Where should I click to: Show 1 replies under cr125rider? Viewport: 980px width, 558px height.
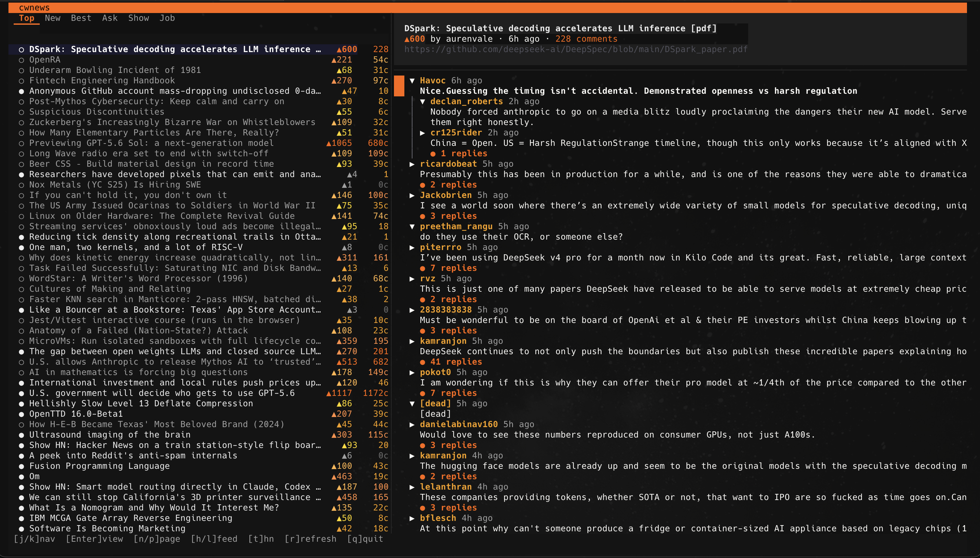458,154
